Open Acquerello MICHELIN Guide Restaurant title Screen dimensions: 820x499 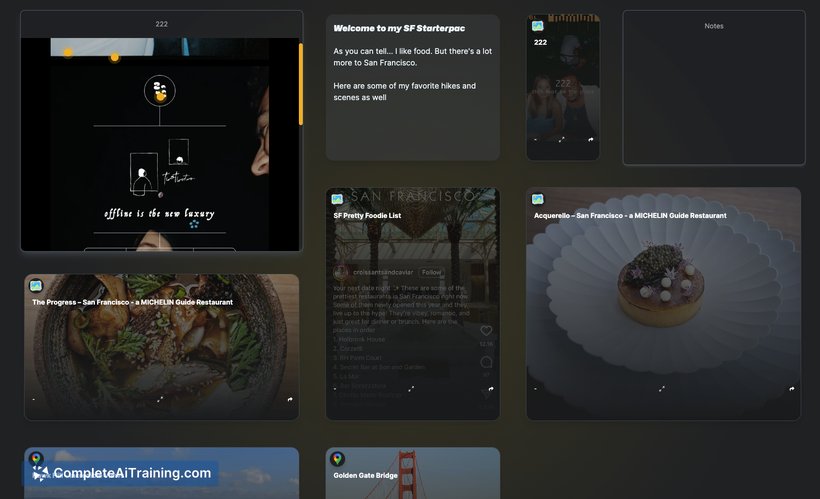(x=630, y=215)
